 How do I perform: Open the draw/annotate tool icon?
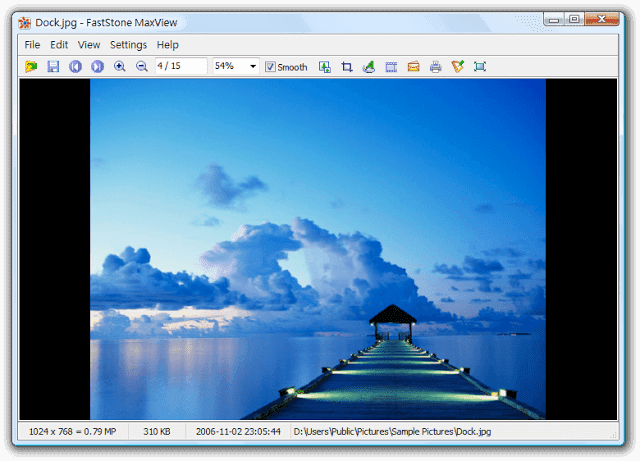point(369,67)
